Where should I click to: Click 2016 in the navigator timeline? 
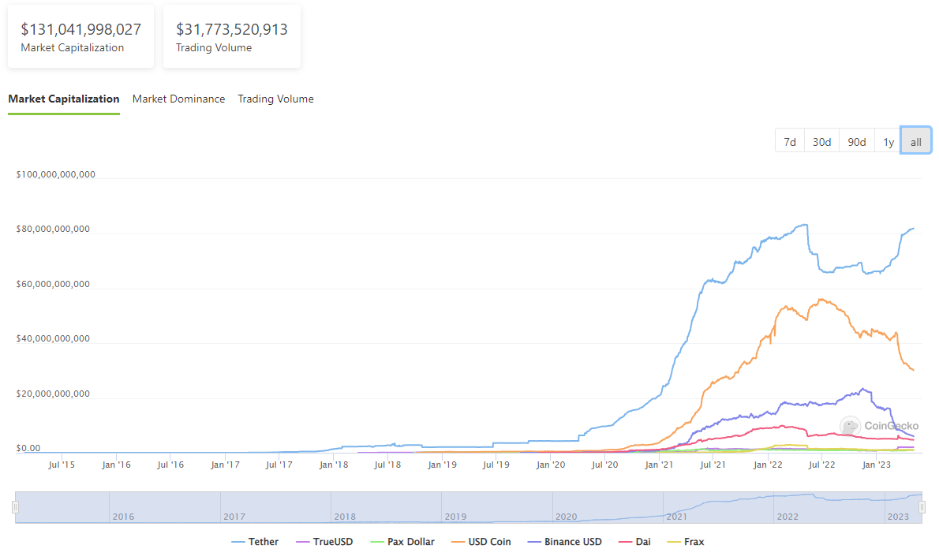(x=123, y=517)
